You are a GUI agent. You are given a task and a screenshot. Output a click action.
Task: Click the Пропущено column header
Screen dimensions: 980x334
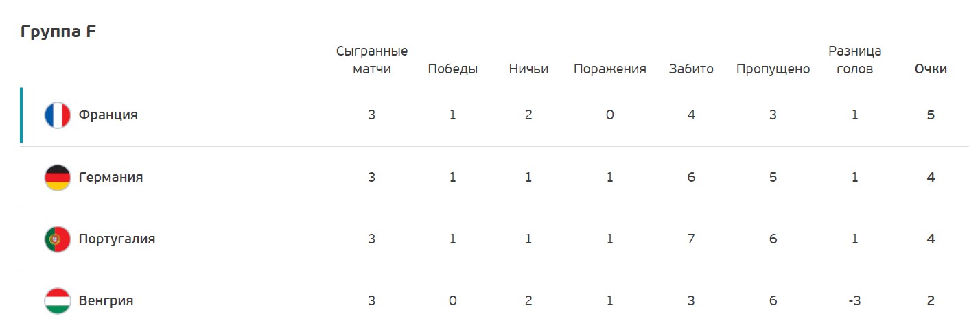coord(773,69)
